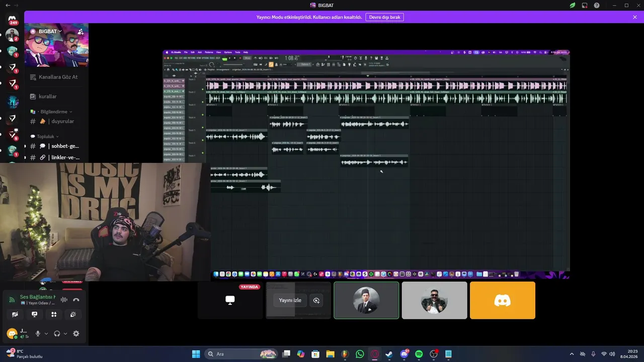The height and width of the screenshot is (362, 644).
Task: Click FL Studio Help menu in stream
Action: point(246,52)
